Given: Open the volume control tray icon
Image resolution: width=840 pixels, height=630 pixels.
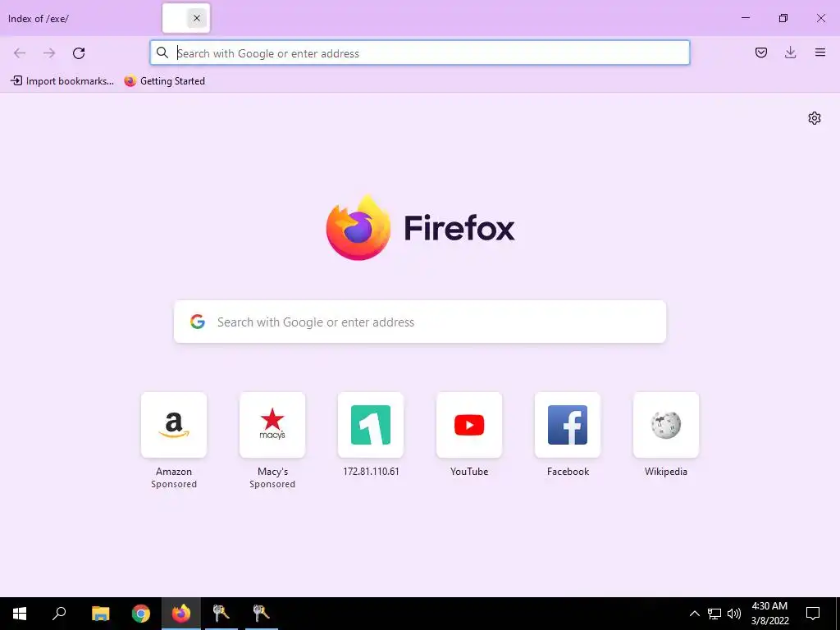Looking at the screenshot, I should pyautogui.click(x=734, y=614).
